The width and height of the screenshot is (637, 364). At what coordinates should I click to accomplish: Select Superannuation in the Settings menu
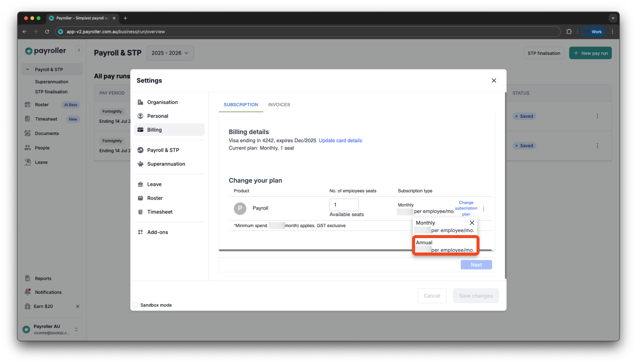(x=166, y=164)
